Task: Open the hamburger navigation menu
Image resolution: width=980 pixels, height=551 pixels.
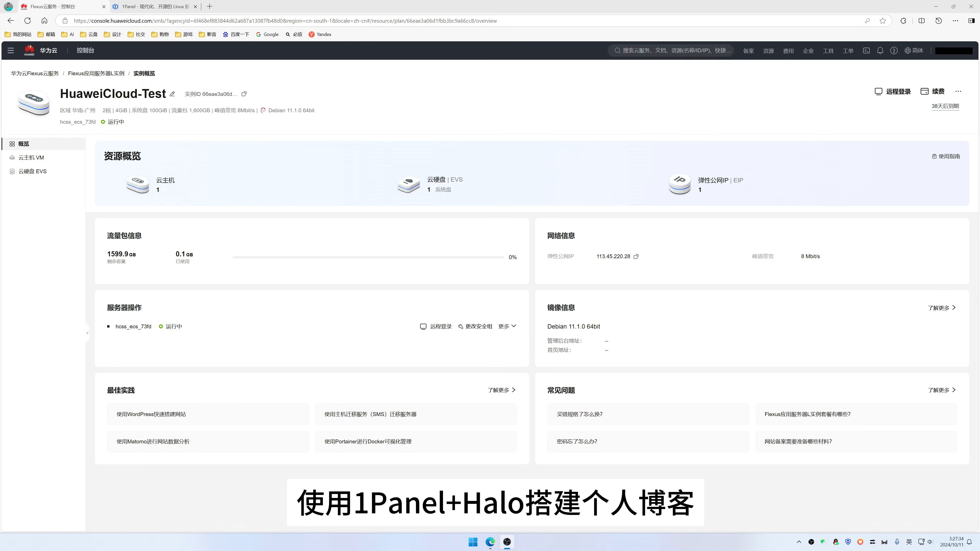Action: 11,51
